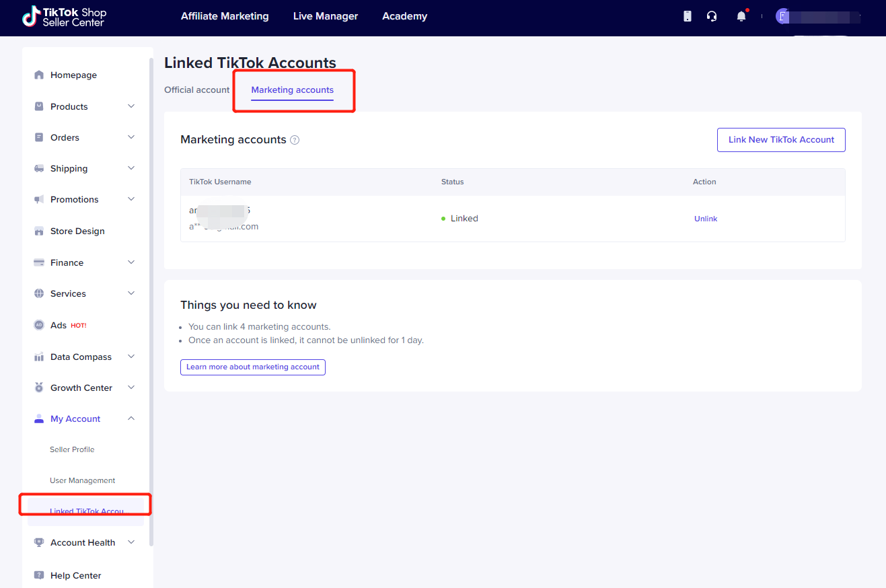This screenshot has height=588, width=886.
Task: Click the Link New TikTok Account button
Action: click(x=781, y=140)
